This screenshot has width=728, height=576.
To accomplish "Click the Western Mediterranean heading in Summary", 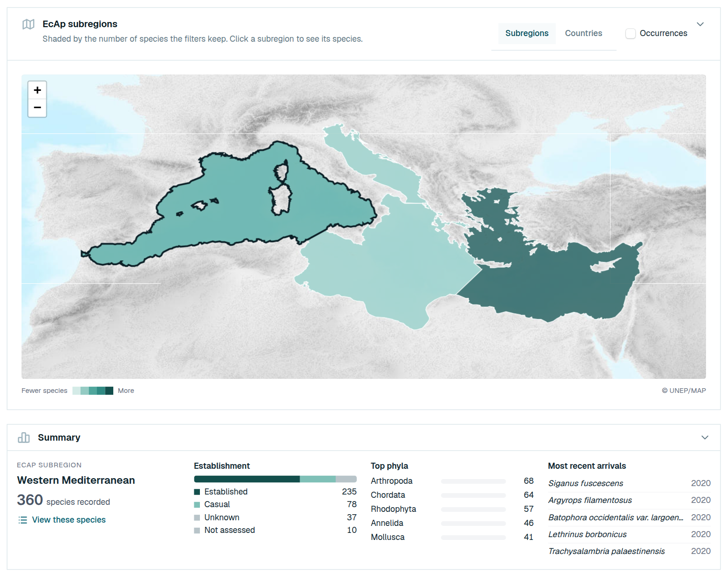I will pos(76,480).
